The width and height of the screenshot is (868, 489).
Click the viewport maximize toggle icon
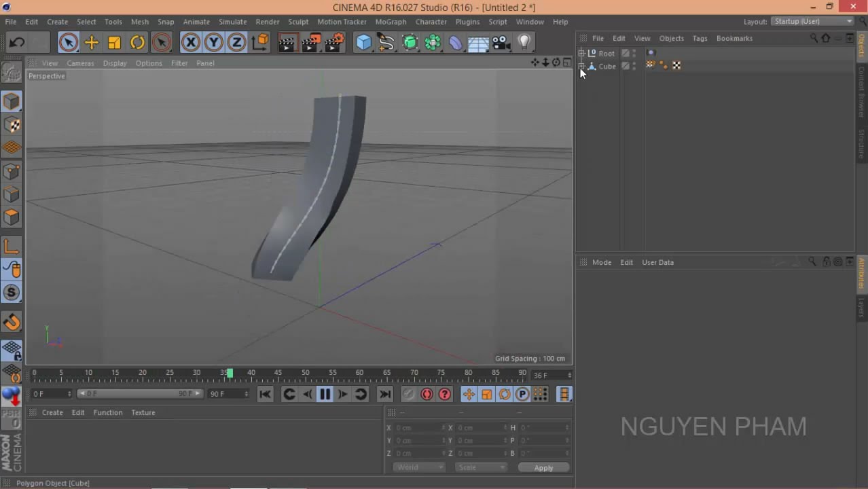click(x=566, y=62)
